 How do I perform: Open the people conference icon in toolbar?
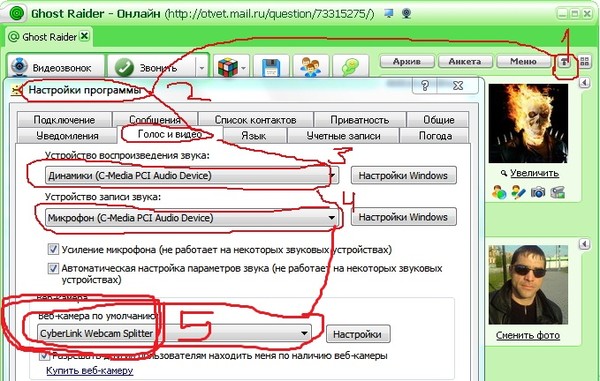pos(311,68)
